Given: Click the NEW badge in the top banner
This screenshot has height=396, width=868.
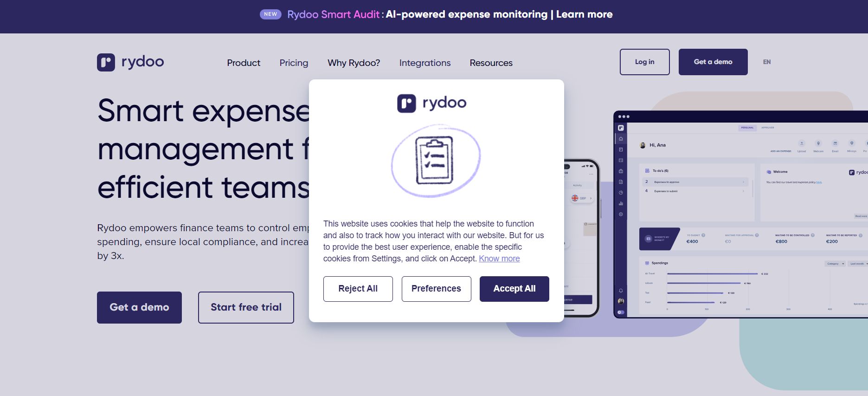Looking at the screenshot, I should 270,14.
